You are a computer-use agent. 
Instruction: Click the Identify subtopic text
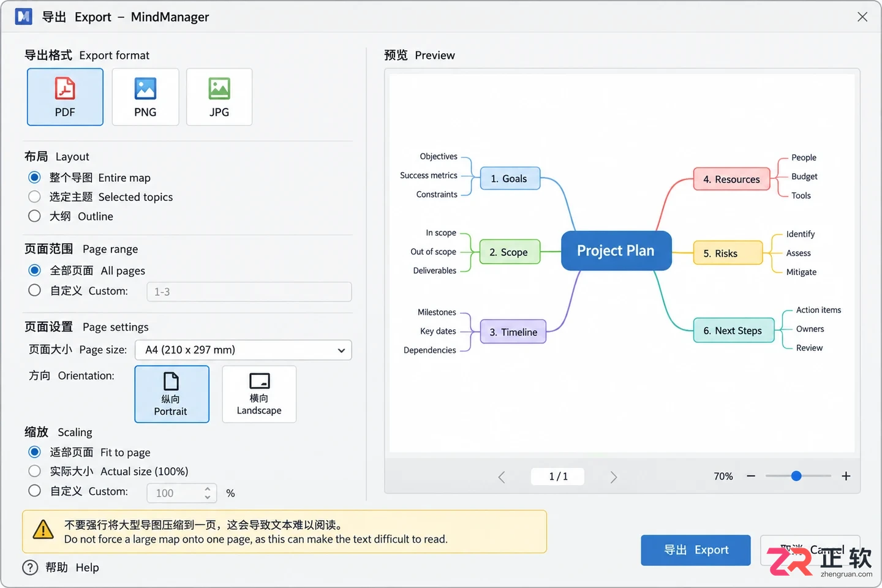click(x=801, y=234)
